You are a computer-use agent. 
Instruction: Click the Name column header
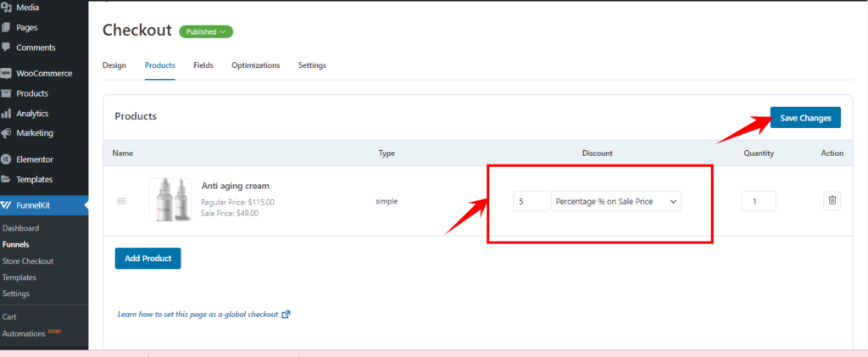point(123,153)
